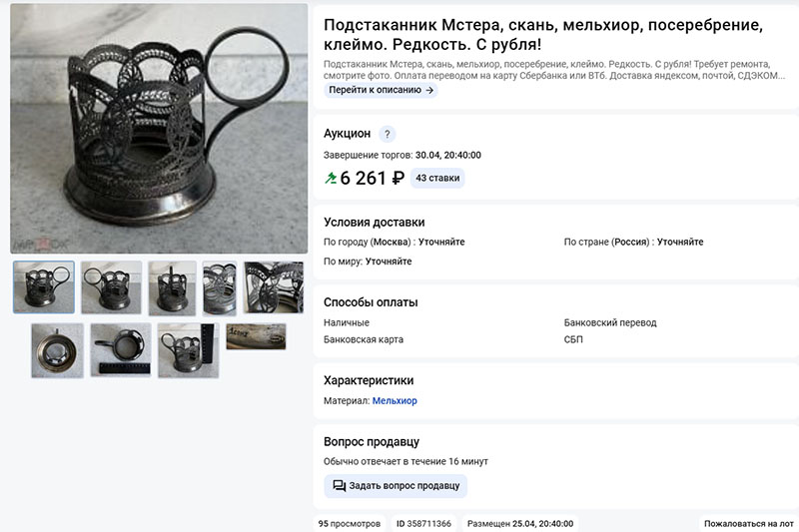Select thumbnail showing cup holder bottom view

tap(57, 350)
